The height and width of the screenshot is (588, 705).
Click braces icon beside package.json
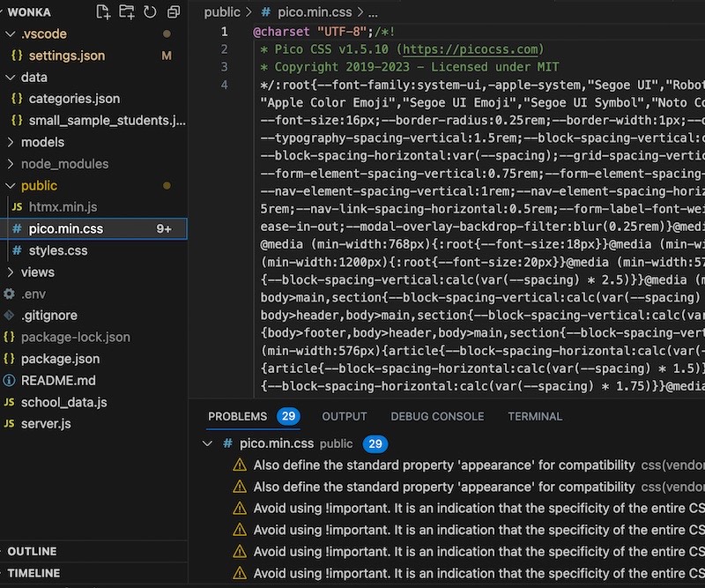9,359
